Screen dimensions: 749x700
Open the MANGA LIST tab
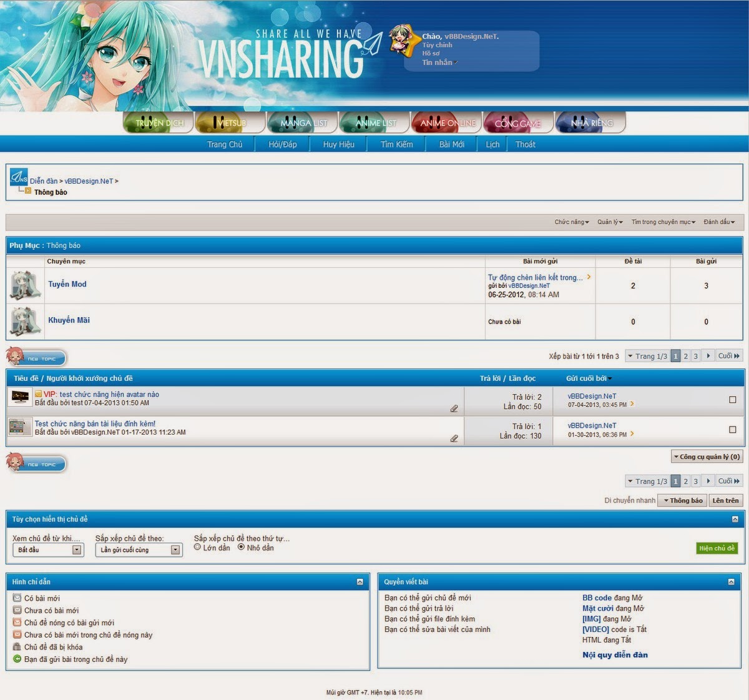(x=303, y=122)
